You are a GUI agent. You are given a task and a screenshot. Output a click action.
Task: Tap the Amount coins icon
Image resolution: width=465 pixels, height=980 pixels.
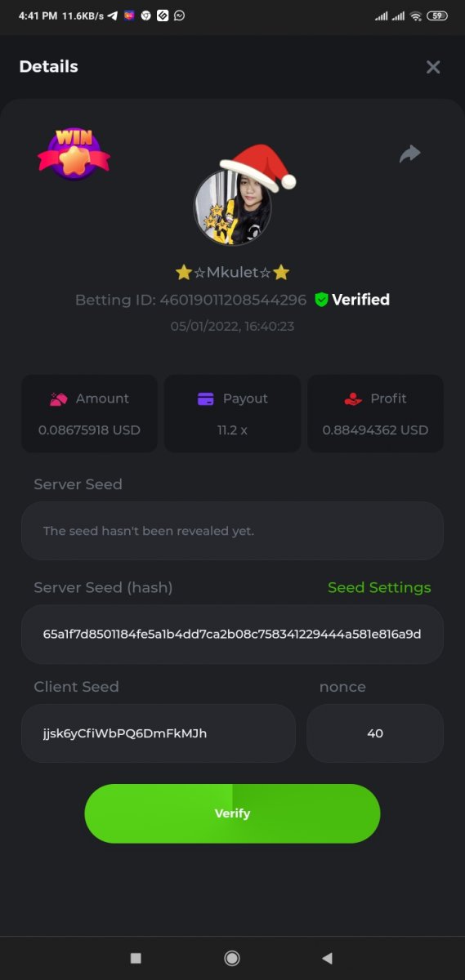pyautogui.click(x=58, y=399)
